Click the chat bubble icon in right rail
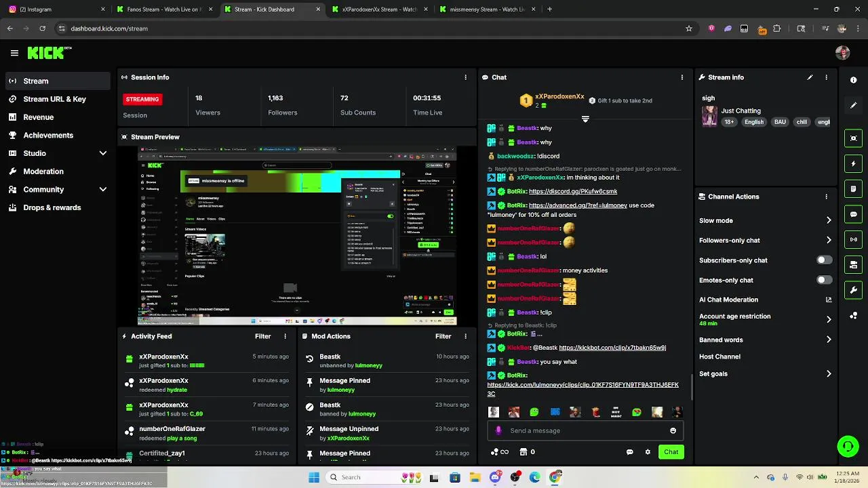 pyautogui.click(x=853, y=214)
